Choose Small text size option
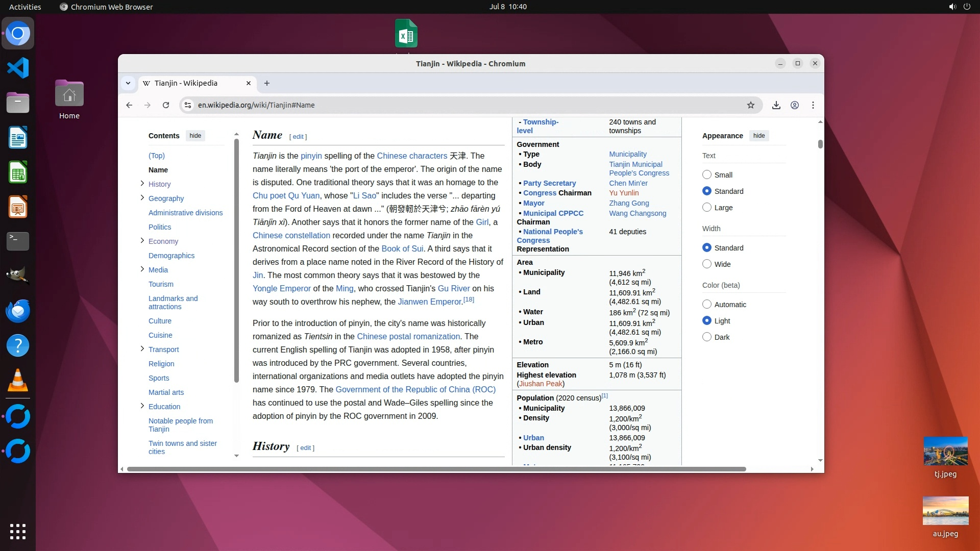Image resolution: width=980 pixels, height=551 pixels. [707, 174]
